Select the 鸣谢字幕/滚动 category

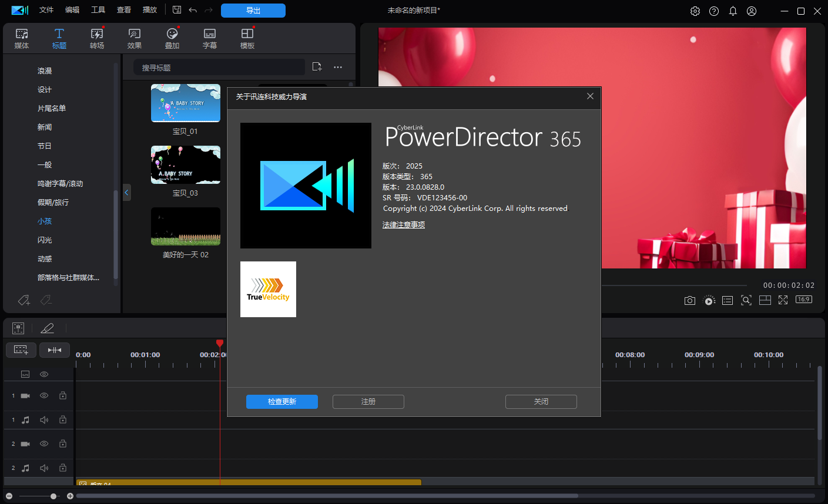click(x=61, y=183)
